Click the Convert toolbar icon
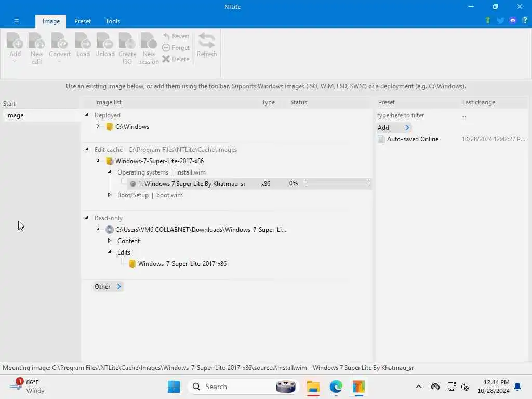Image resolution: width=532 pixels, height=399 pixels. [59, 41]
